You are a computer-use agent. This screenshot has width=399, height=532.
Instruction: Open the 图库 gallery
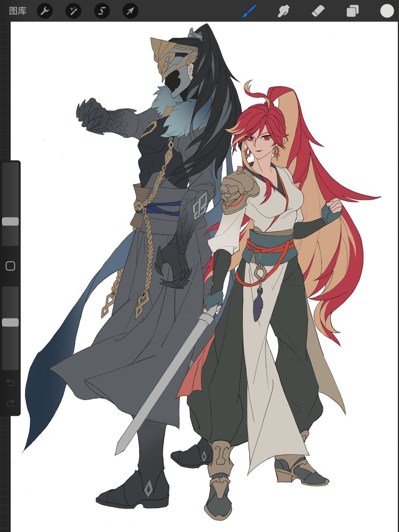[18, 11]
